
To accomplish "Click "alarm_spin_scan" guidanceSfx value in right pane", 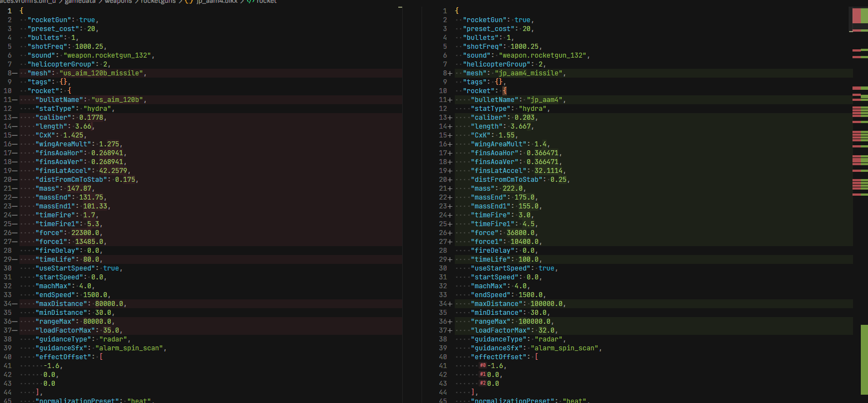I will pos(566,348).
